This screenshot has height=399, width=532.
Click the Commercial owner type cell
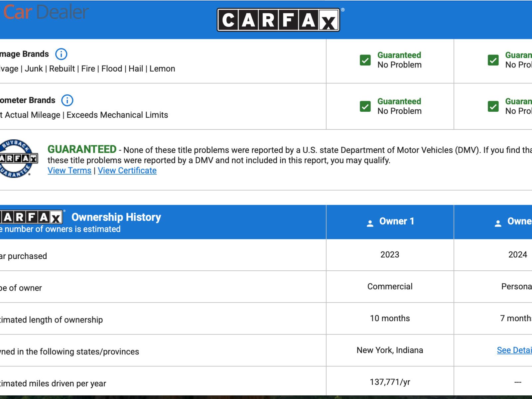pos(390,287)
